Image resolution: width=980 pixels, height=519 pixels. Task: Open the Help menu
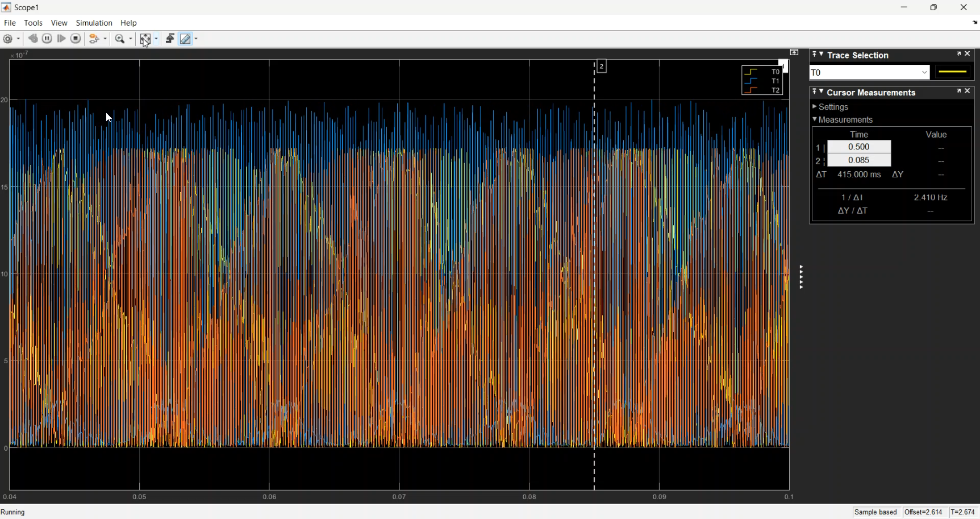(x=129, y=23)
